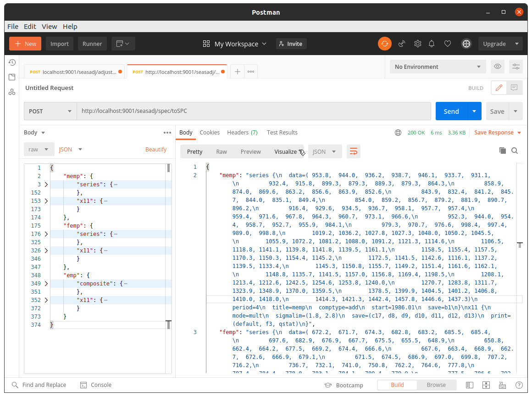Open keyboard shortcuts icon in status bar
Screen dimensions: 532x397
coord(503,385)
